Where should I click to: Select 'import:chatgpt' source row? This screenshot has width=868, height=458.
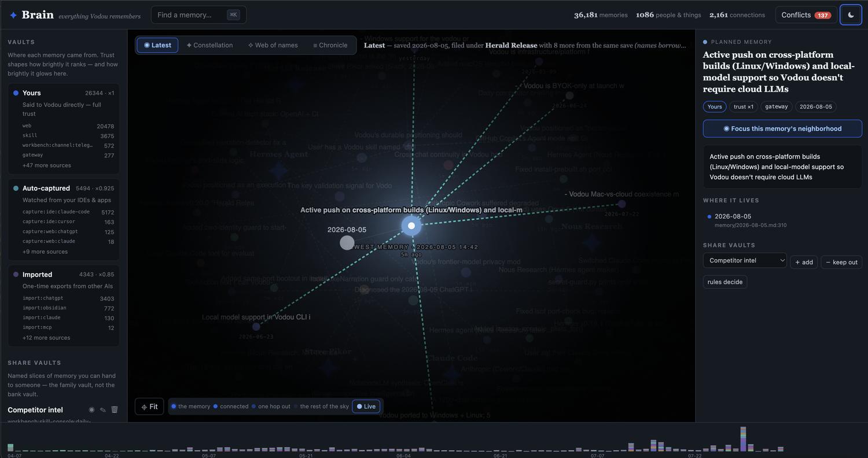(x=68, y=298)
